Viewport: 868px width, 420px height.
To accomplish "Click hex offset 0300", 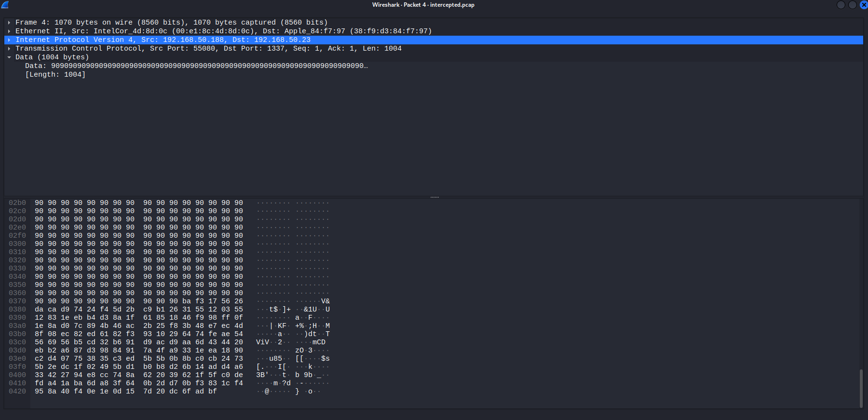I will click(x=17, y=244).
